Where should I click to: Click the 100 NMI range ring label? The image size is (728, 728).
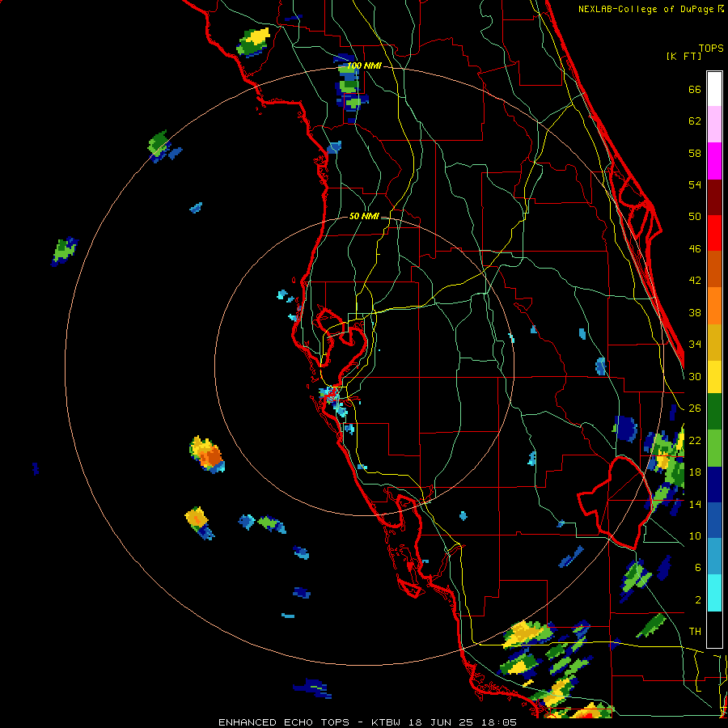click(x=364, y=66)
